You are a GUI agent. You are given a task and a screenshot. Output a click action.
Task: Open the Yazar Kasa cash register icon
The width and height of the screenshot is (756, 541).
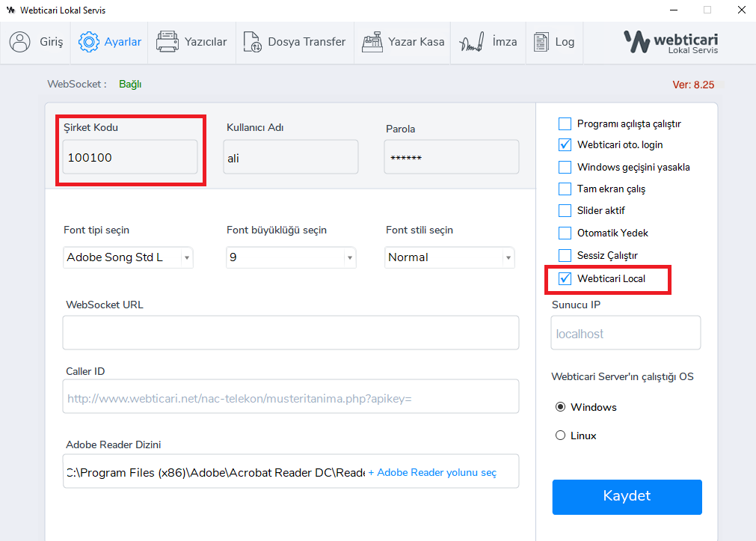click(x=372, y=42)
